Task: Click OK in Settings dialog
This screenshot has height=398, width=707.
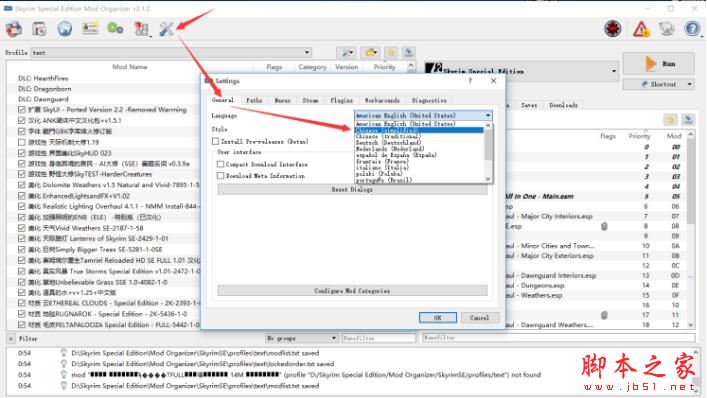Action: (x=437, y=317)
